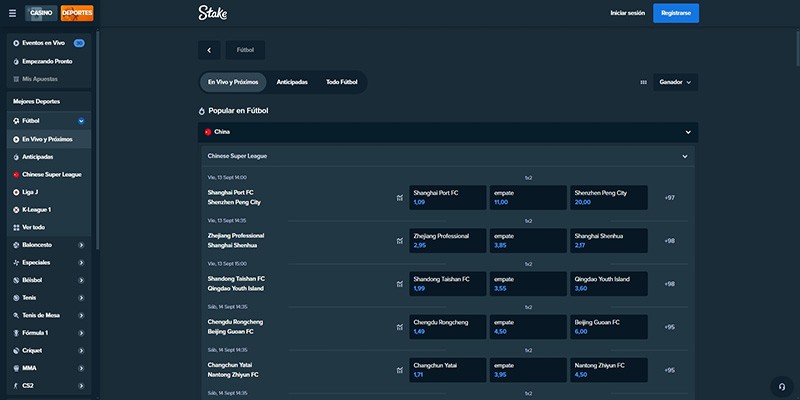This screenshot has width=800, height=400.
Task: Collapse the Fútbol sidebar section chevron
Action: pos(81,121)
